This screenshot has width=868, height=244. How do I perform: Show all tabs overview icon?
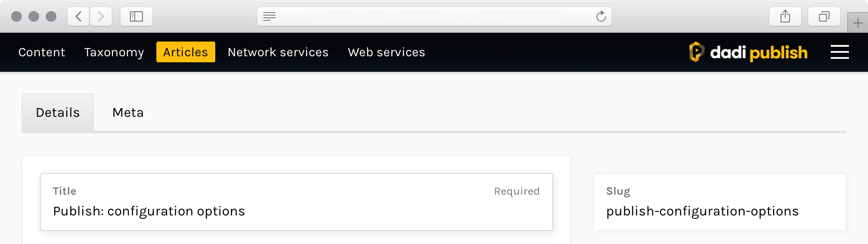tap(824, 16)
